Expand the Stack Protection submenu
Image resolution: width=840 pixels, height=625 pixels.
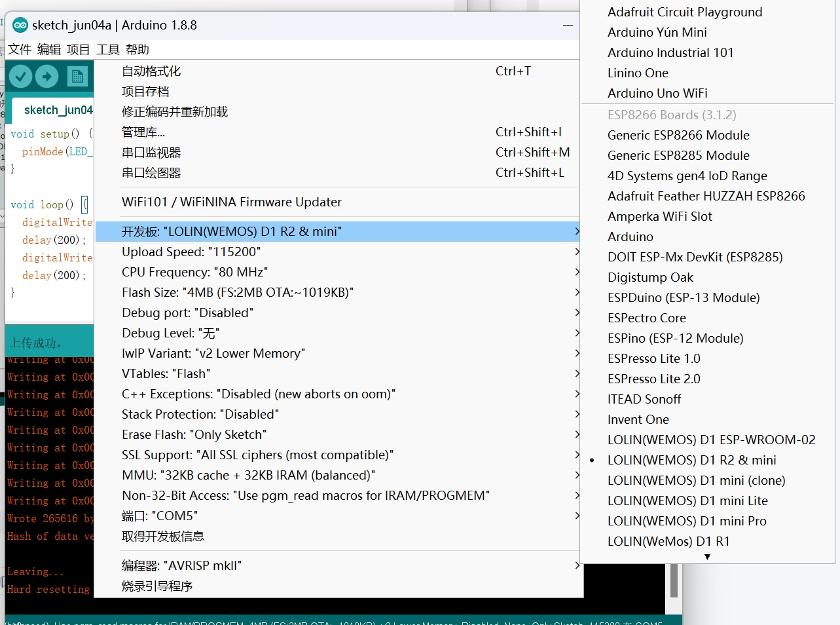click(338, 415)
